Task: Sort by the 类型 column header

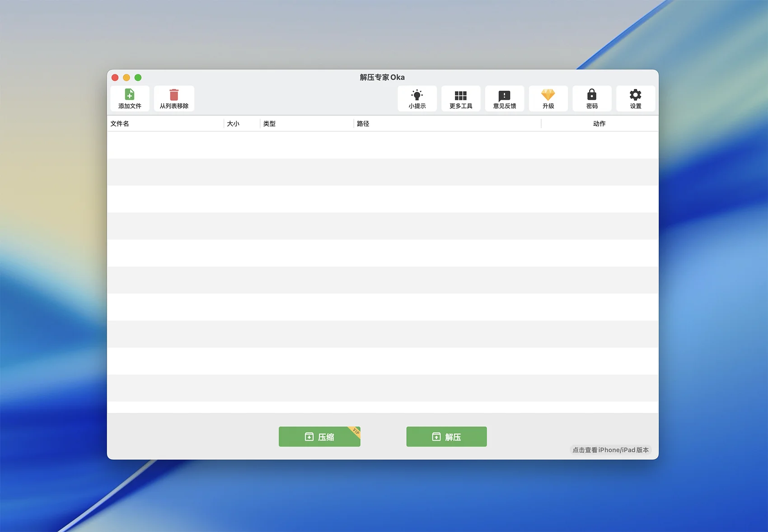Action: pyautogui.click(x=269, y=124)
